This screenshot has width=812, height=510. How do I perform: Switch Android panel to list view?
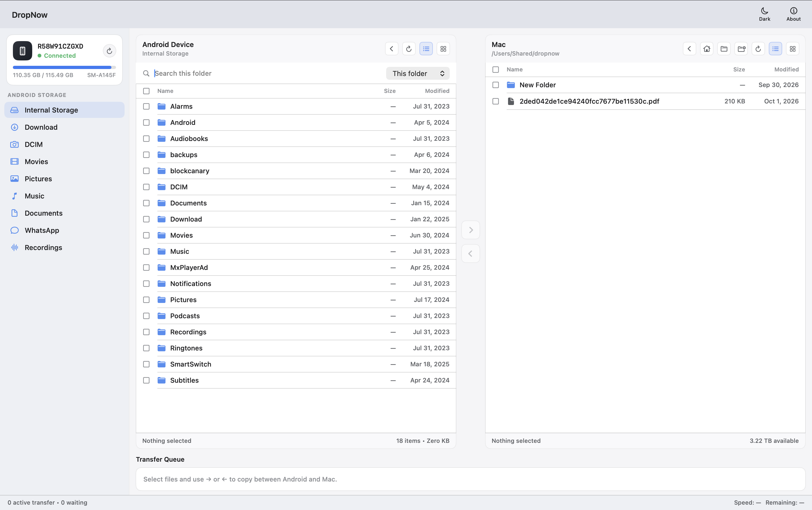tap(426, 49)
